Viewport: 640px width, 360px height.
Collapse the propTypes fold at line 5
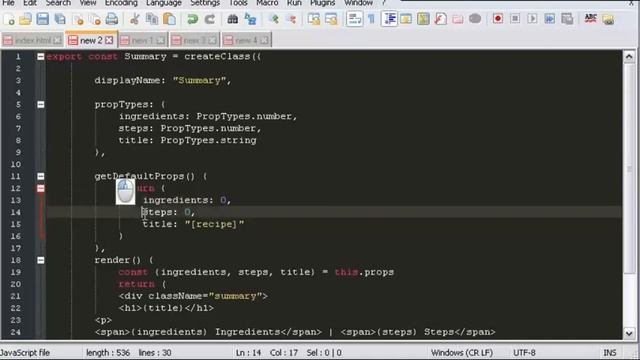coord(41,105)
